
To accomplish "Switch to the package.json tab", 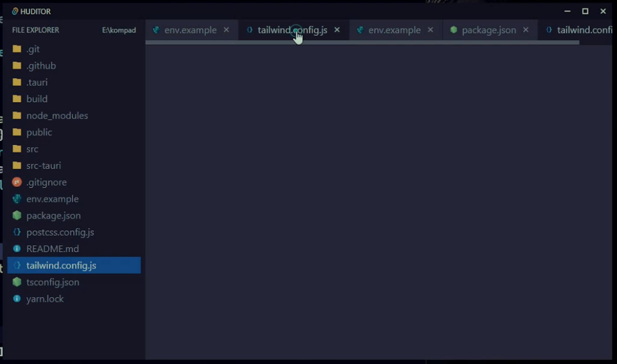I will (489, 30).
